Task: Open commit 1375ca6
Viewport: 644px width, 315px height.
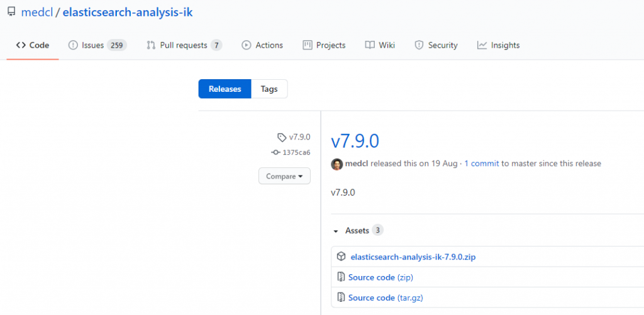Action: pyautogui.click(x=297, y=152)
